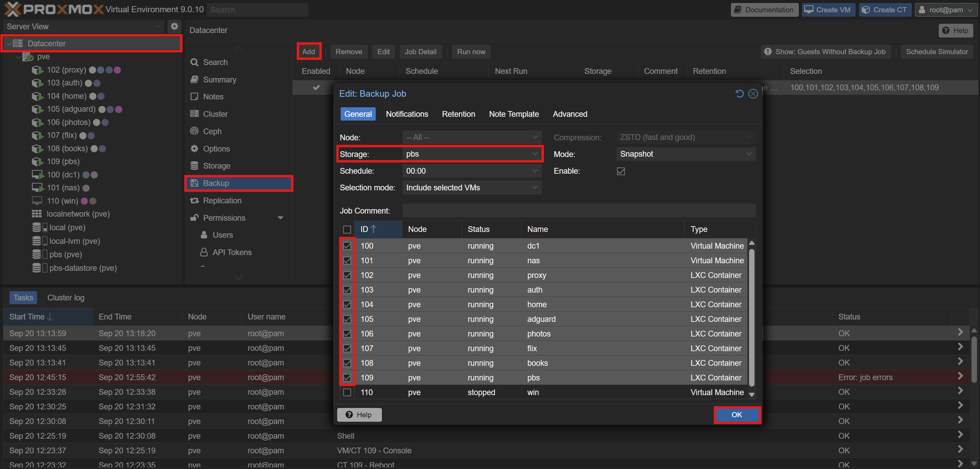Switch to the Cluster log tab

point(65,297)
